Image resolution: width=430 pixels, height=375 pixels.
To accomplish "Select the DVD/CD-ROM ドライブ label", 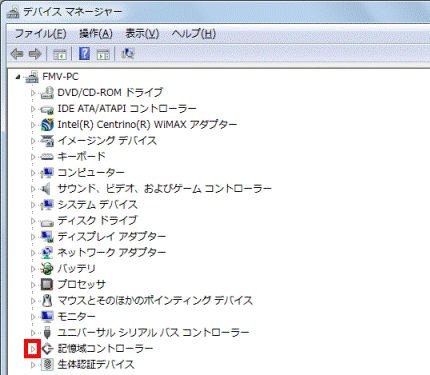I will coord(110,92).
